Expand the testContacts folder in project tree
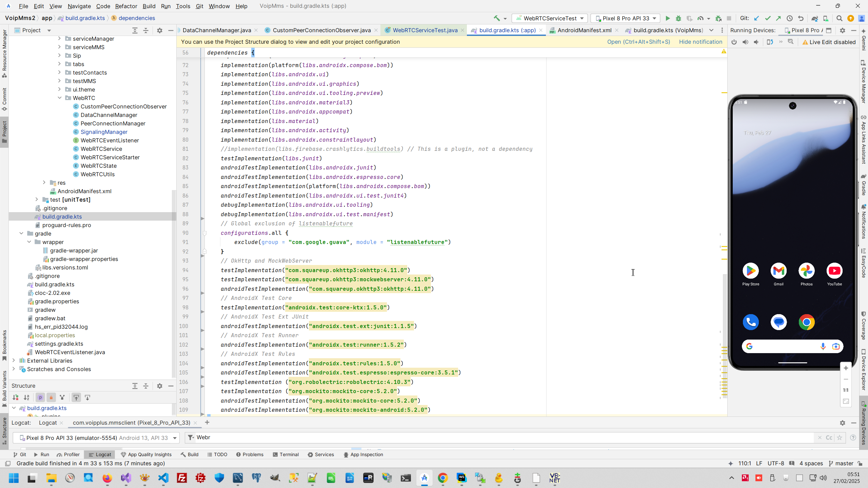The image size is (868, 488). [x=59, y=72]
